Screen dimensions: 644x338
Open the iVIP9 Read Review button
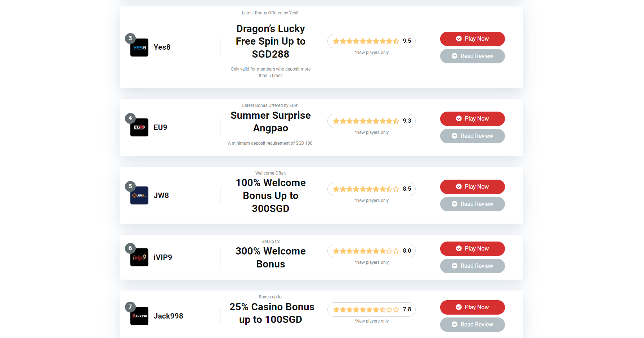(472, 266)
